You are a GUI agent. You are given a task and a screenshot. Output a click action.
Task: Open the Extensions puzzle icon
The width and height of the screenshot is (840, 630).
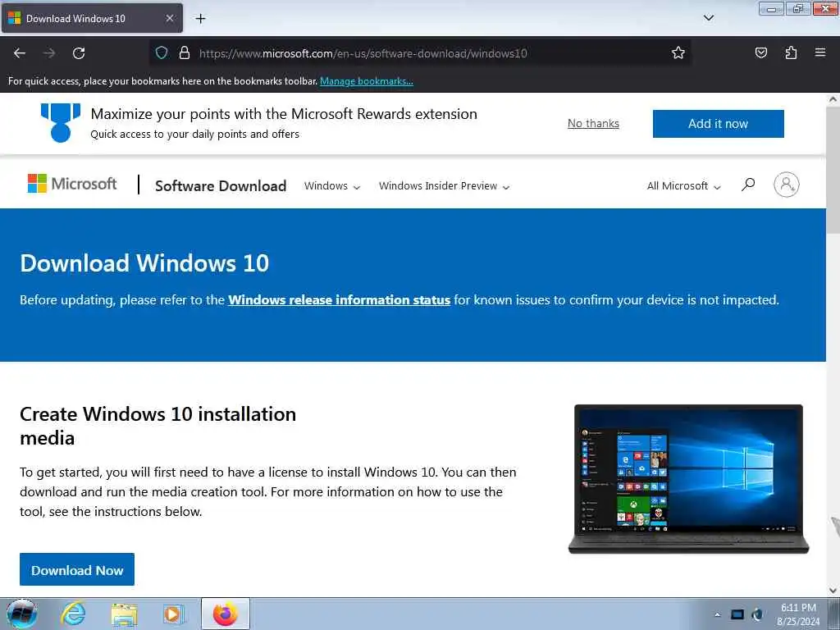click(791, 52)
